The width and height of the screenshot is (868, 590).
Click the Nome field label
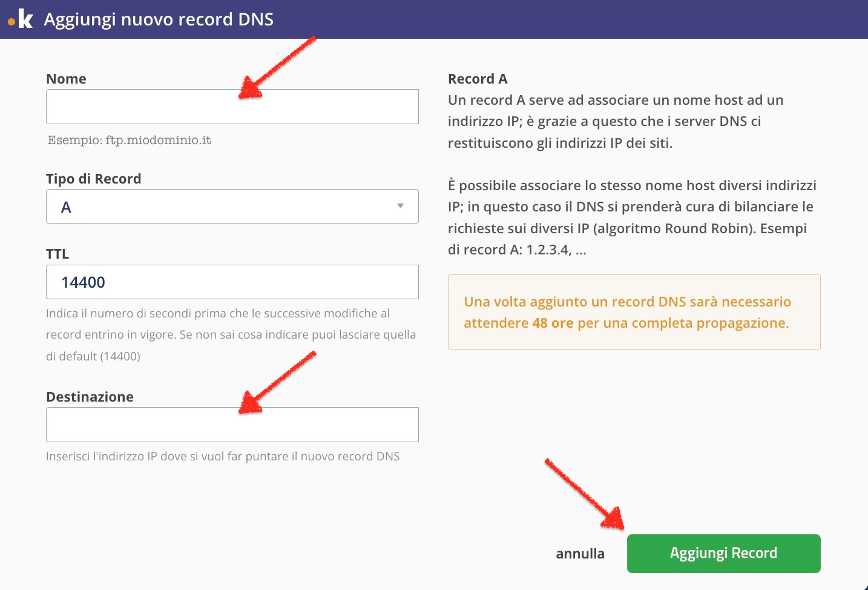[x=66, y=79]
